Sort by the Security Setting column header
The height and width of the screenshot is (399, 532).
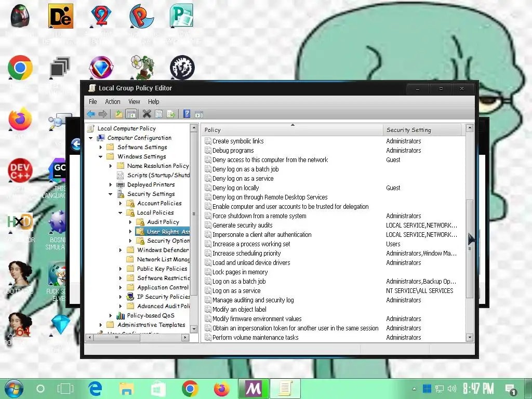(422, 130)
